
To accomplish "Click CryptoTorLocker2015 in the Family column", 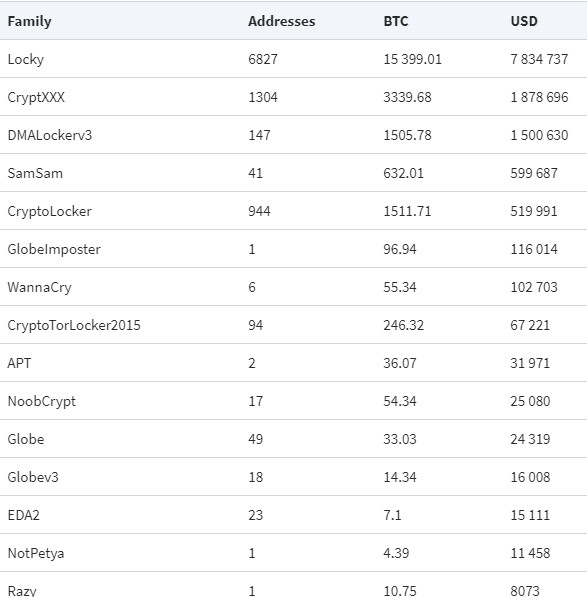I will tap(74, 326).
